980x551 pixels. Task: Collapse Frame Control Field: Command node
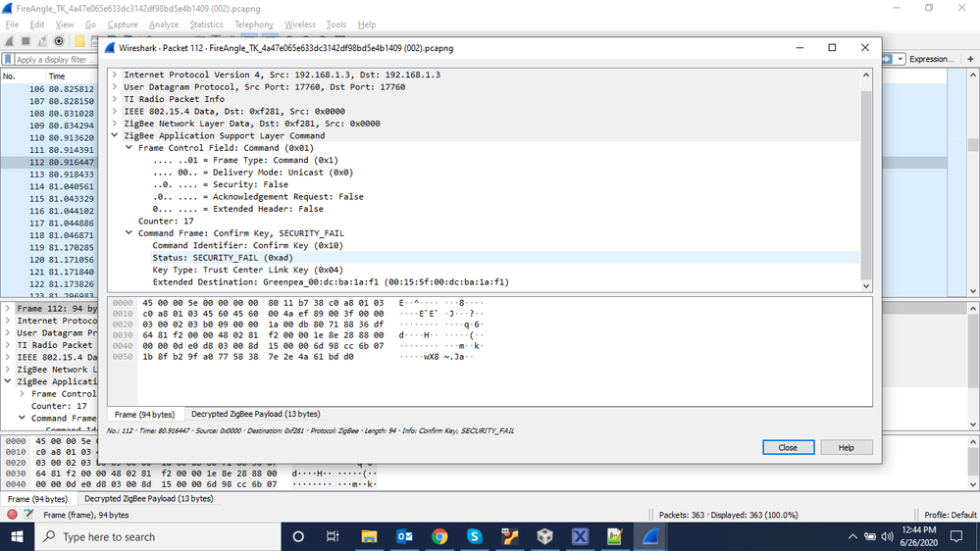pyautogui.click(x=129, y=147)
